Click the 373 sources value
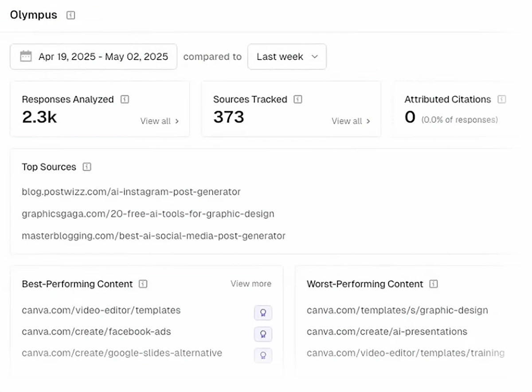The image size is (532, 392). click(229, 117)
